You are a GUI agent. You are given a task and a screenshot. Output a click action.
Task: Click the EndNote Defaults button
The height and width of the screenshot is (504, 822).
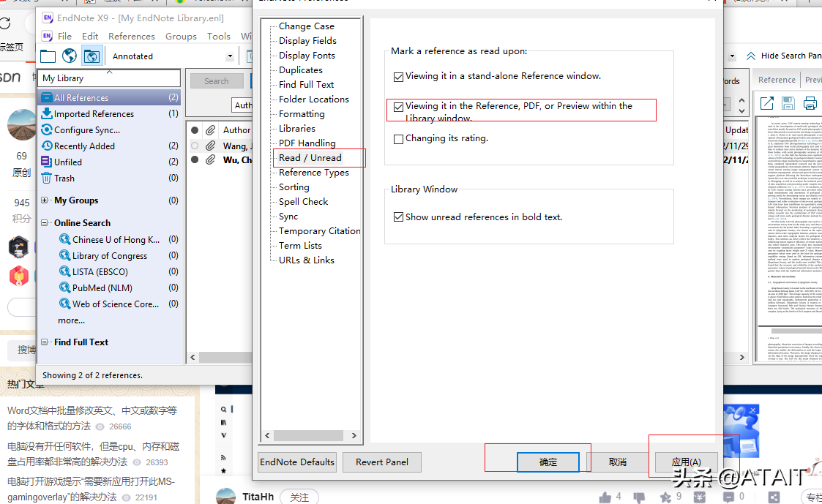[297, 462]
